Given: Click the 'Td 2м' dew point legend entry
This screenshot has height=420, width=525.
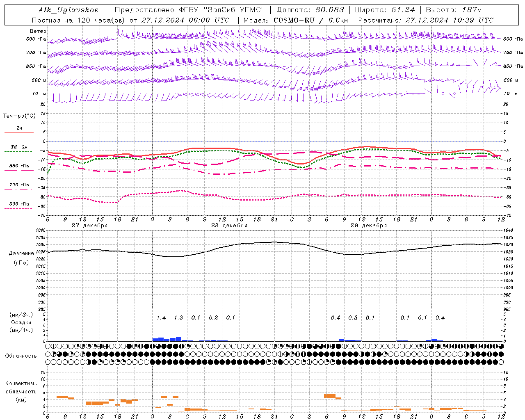Looking at the screenshot, I should [19, 147].
